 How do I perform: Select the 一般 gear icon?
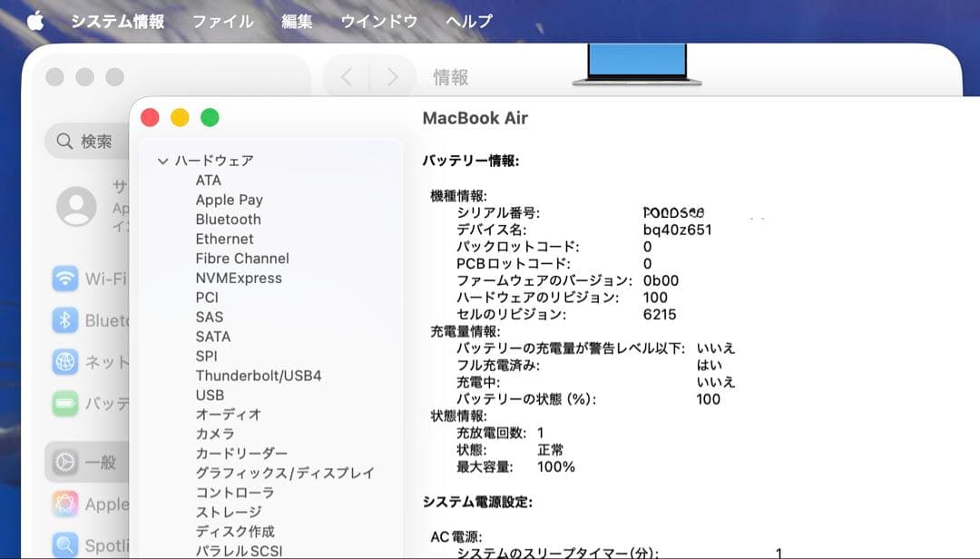(66, 462)
